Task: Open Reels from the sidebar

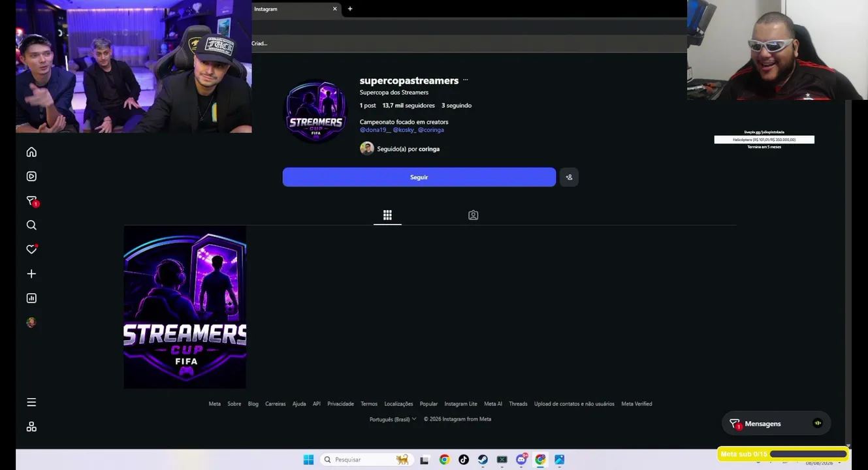Action: point(31,176)
